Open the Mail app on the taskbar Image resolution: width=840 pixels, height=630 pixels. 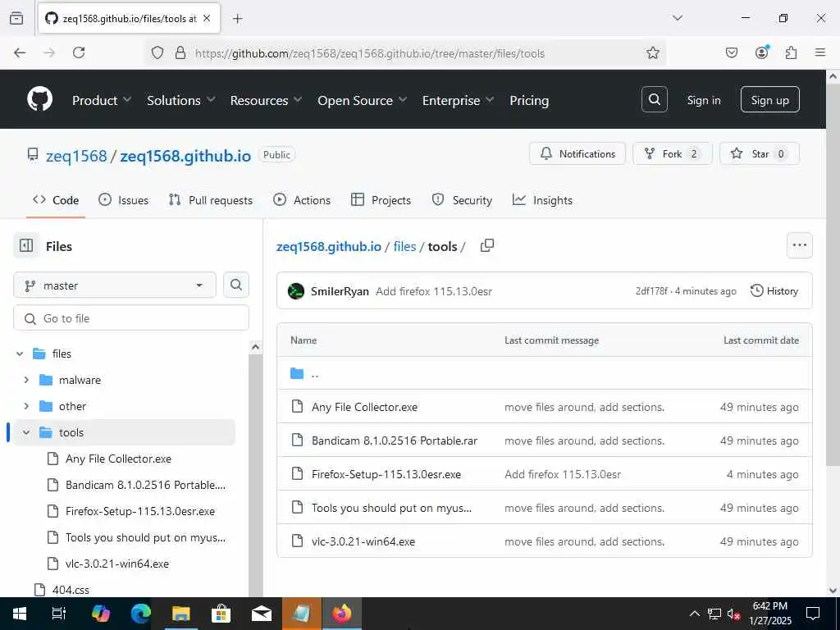(x=262, y=614)
